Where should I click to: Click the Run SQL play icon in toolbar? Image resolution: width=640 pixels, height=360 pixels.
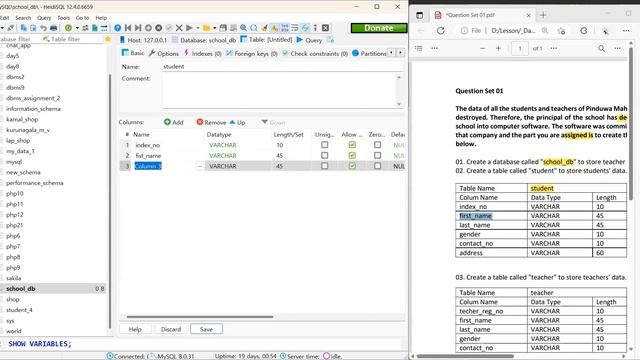click(189, 28)
